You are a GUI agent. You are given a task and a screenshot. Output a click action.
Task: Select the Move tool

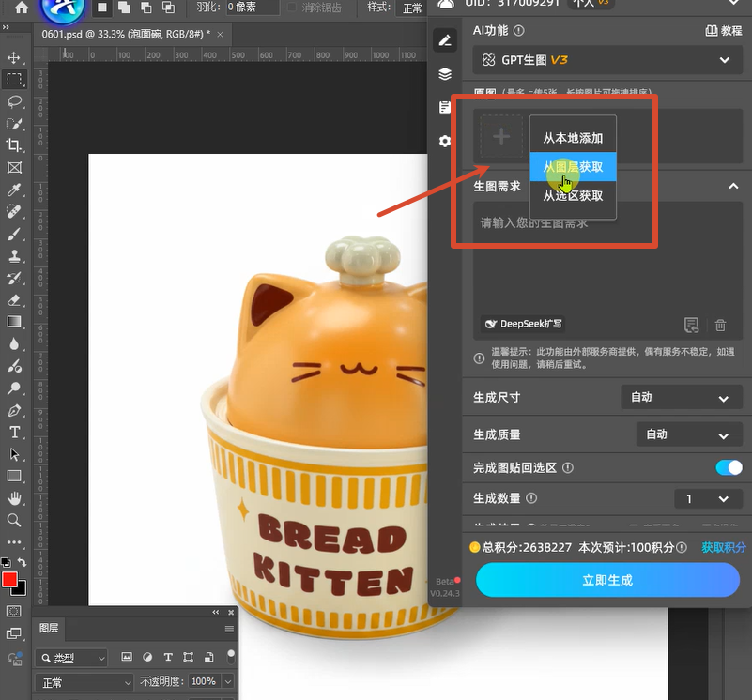pos(14,57)
